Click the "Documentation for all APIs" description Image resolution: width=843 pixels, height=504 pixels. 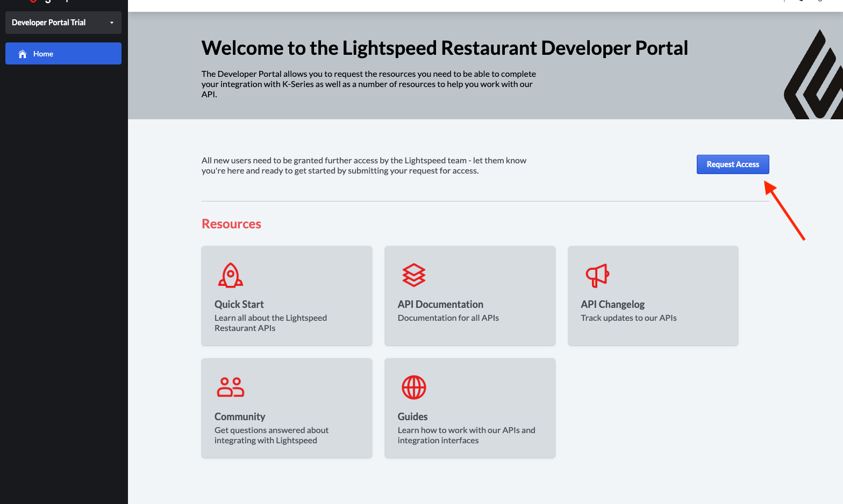click(448, 318)
